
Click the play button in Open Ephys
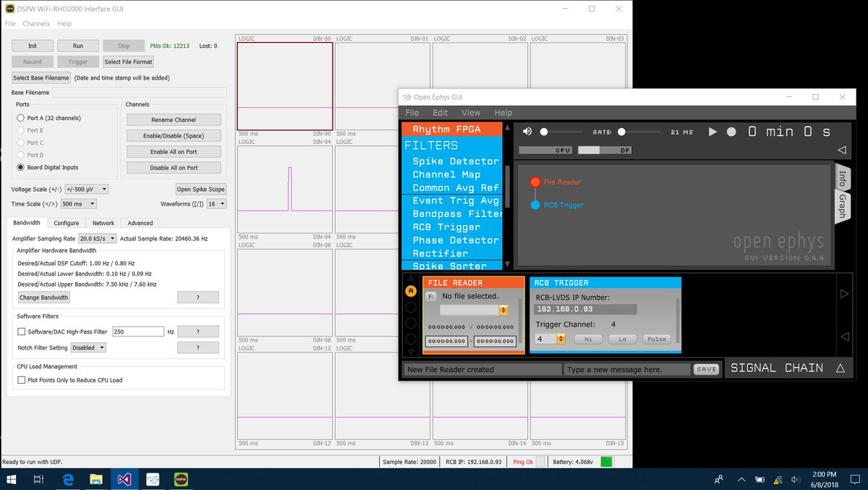point(712,132)
